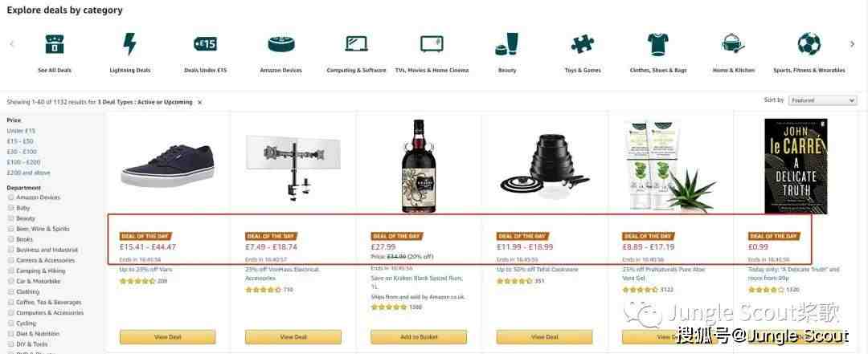Image resolution: width=868 pixels, height=354 pixels.
Task: Add Kraken rum to basket
Action: coord(419,337)
